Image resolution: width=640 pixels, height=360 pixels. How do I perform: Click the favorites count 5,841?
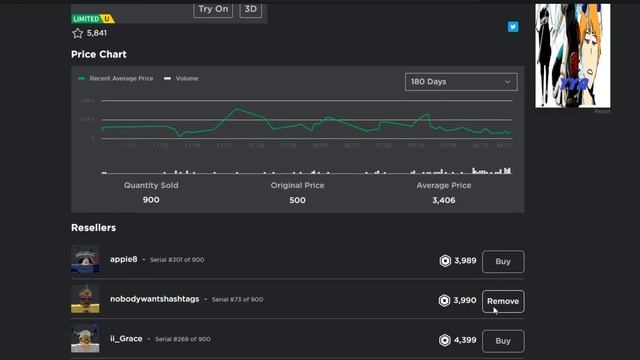pyautogui.click(x=97, y=33)
